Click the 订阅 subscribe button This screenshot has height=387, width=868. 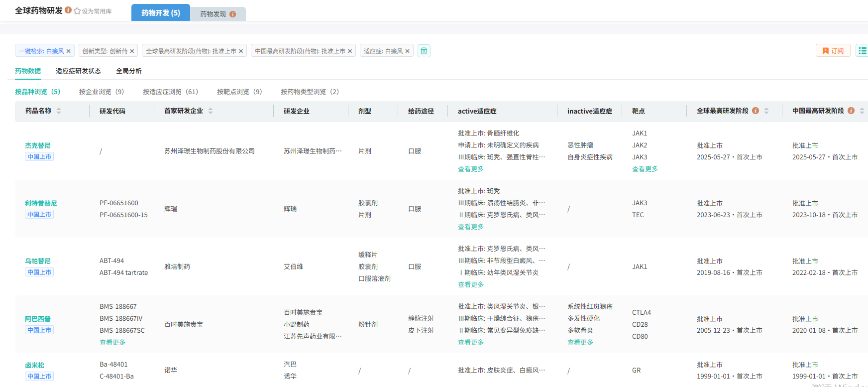[833, 51]
